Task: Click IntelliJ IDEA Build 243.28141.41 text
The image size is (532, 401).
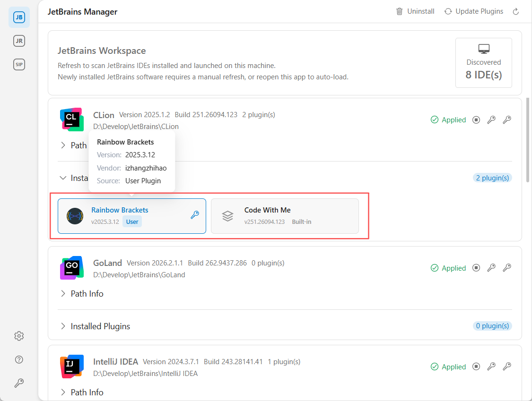Action: click(233, 362)
